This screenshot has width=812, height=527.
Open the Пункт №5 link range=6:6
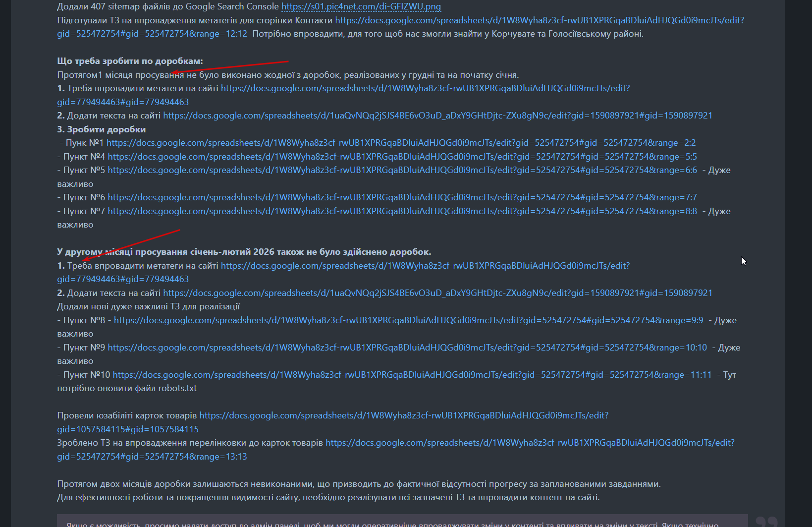pyautogui.click(x=402, y=170)
